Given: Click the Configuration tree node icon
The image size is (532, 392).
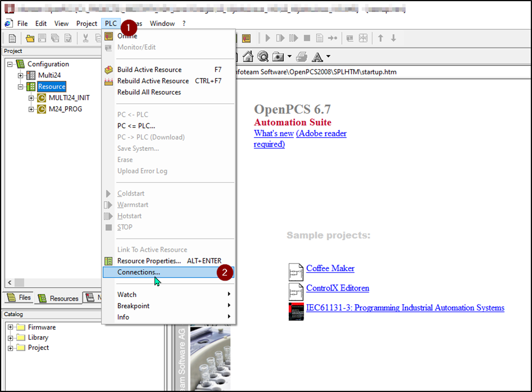Looking at the screenshot, I should (x=20, y=64).
